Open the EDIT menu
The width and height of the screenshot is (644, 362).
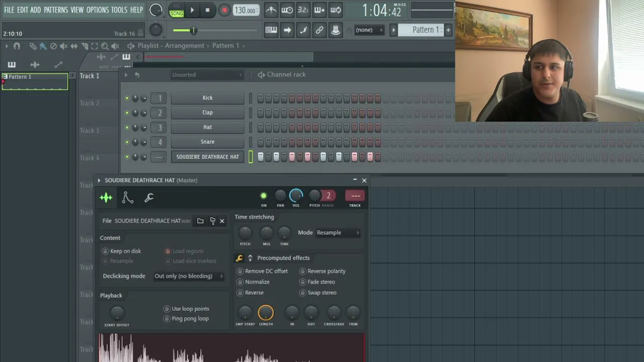23,10
